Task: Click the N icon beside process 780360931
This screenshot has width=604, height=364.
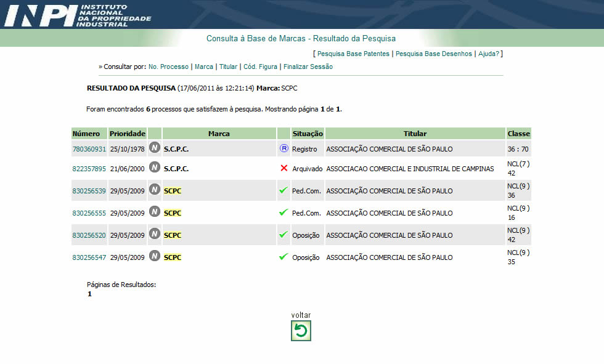Action: (155, 148)
